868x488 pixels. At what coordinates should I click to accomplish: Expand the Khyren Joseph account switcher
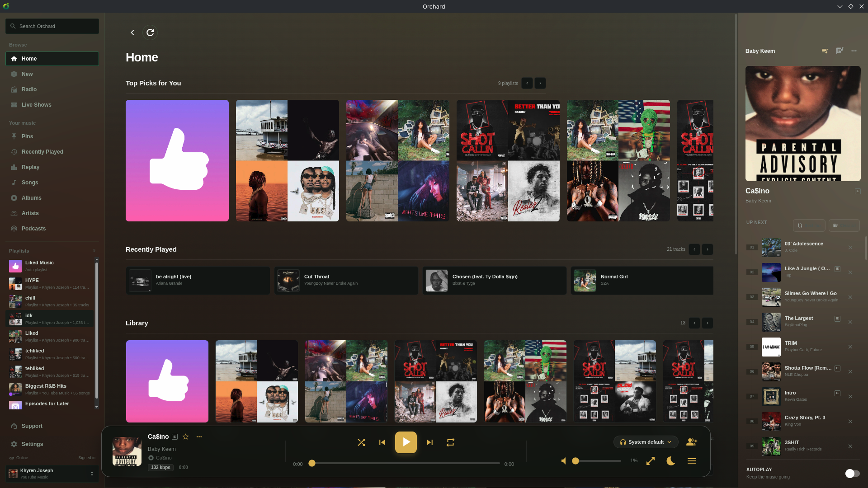click(52, 474)
